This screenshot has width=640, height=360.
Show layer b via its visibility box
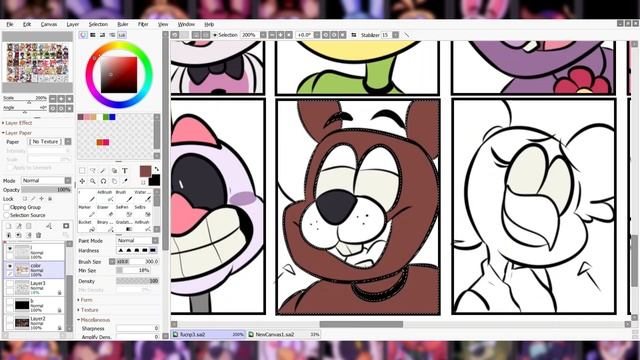[10, 301]
